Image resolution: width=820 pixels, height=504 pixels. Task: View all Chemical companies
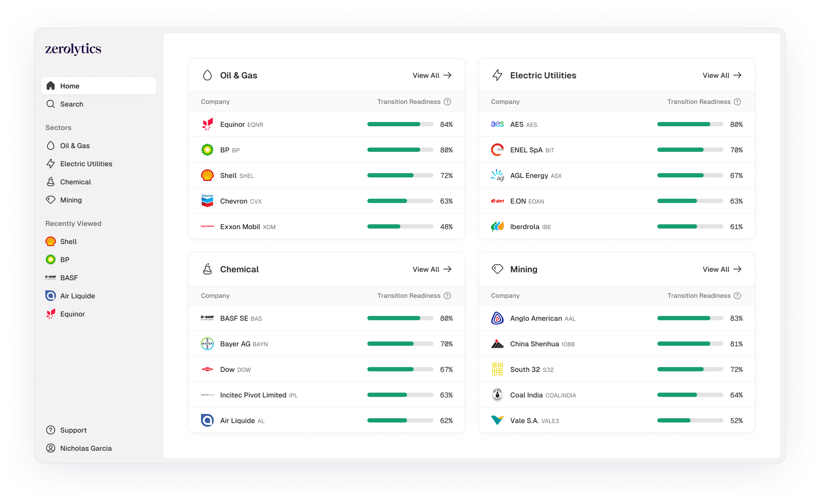(432, 269)
